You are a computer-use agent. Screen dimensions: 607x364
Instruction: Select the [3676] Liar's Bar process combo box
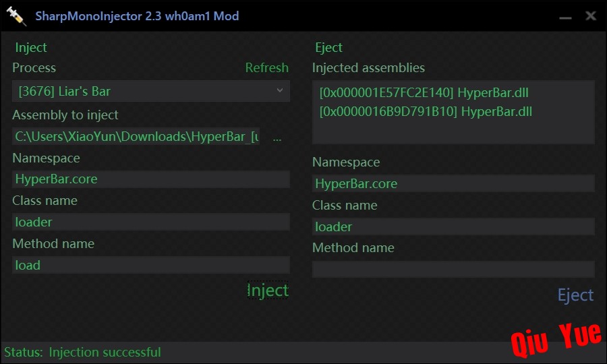151,91
